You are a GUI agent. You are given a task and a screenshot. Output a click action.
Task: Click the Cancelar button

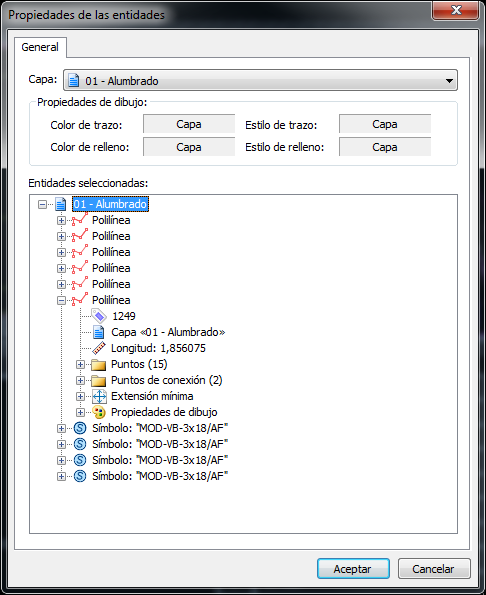(x=434, y=569)
